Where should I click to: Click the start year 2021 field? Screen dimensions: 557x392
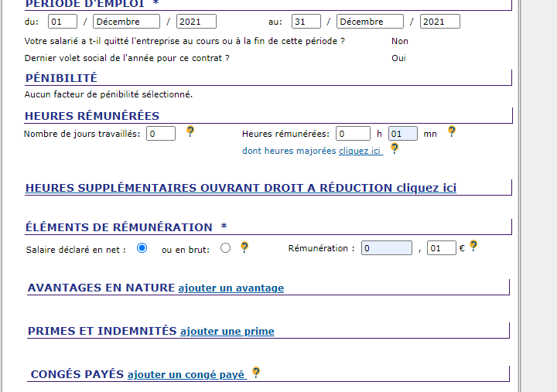click(x=196, y=22)
